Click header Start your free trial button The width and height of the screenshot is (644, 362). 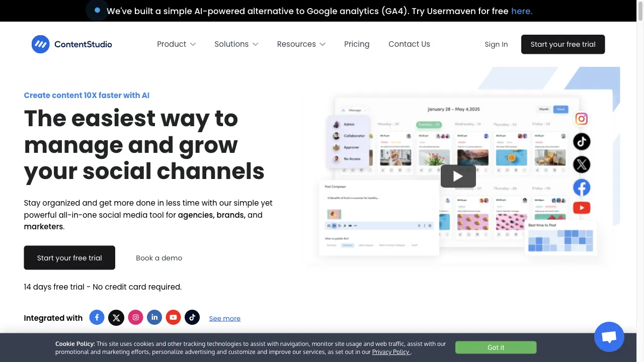coord(563,44)
